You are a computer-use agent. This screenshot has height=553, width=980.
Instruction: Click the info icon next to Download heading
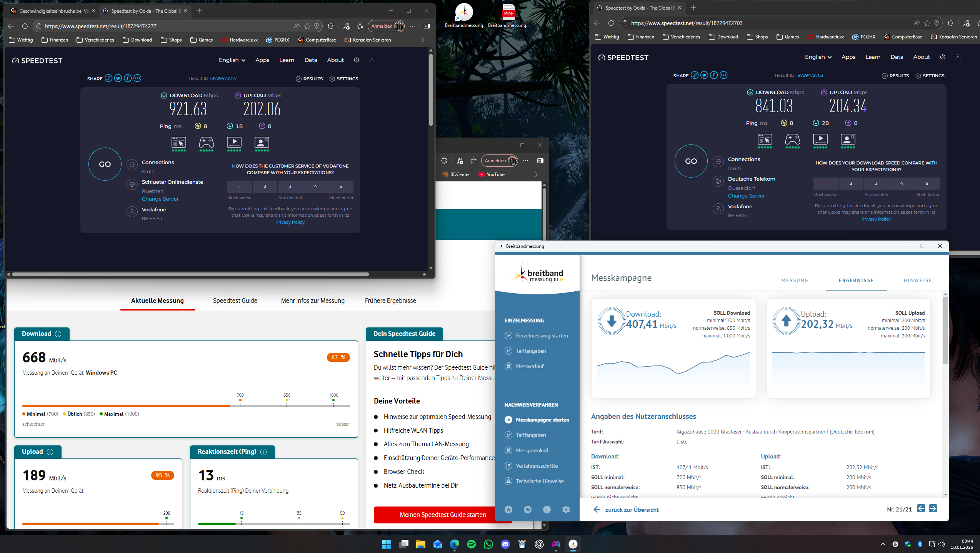58,334
